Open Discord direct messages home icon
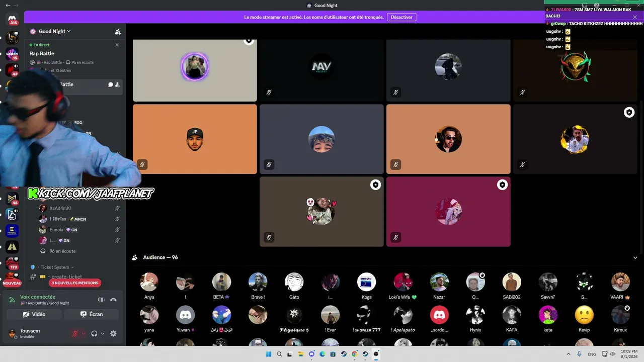Image resolution: width=644 pixels, height=362 pixels. click(13, 19)
